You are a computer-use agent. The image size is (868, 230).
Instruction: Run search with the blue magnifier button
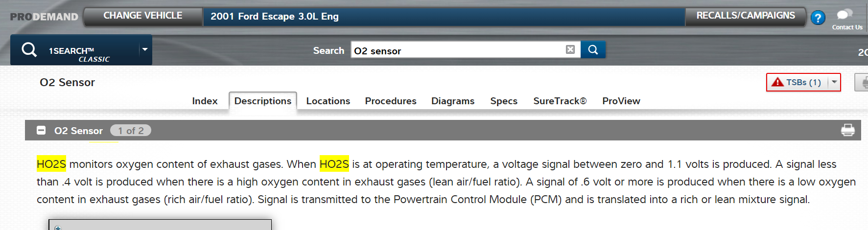tap(593, 49)
